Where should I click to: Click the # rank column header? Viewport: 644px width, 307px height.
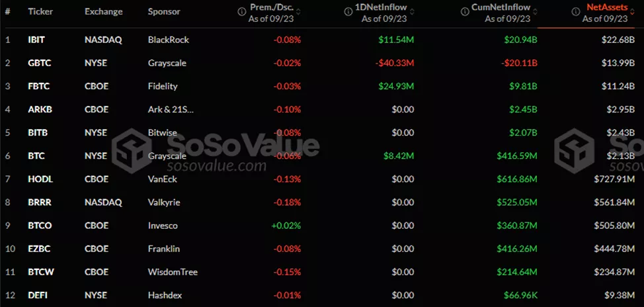[x=9, y=13]
